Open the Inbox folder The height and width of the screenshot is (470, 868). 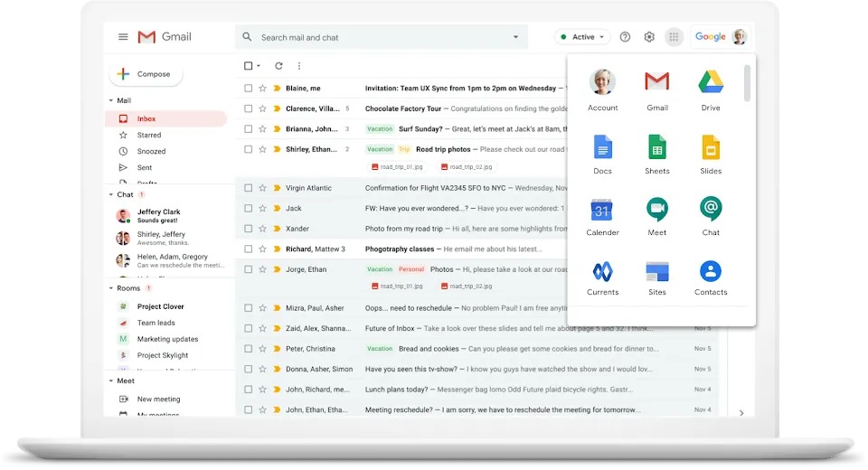(165, 118)
